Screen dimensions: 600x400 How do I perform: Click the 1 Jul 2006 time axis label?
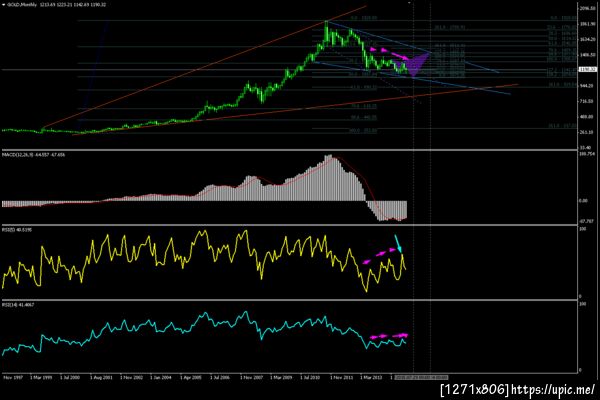(220, 377)
